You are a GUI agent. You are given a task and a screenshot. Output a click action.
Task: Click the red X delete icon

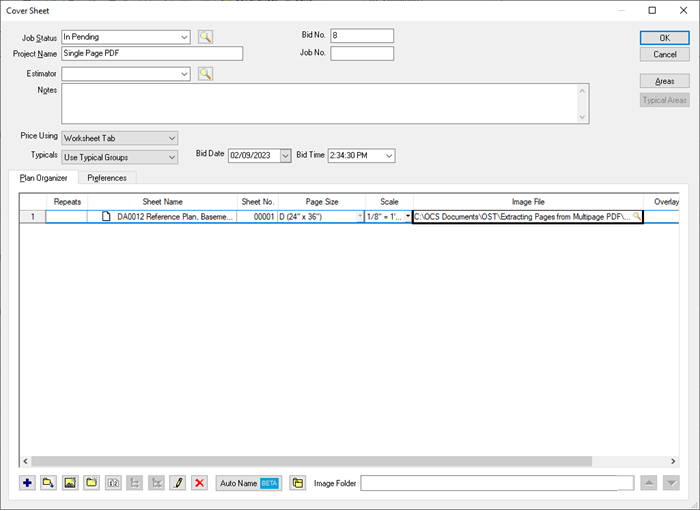click(x=200, y=483)
